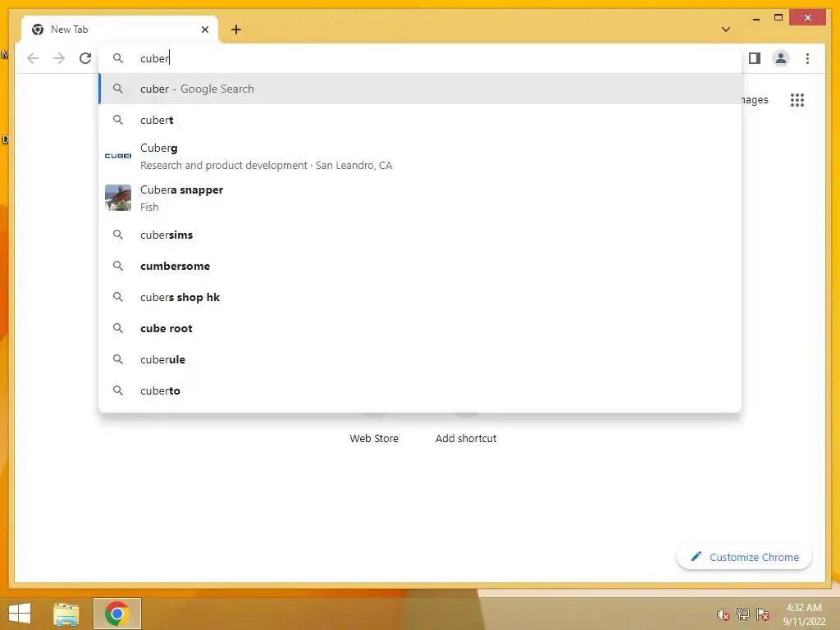Select the 'cuberule' suggestion
This screenshot has width=840, height=630.
[420, 359]
